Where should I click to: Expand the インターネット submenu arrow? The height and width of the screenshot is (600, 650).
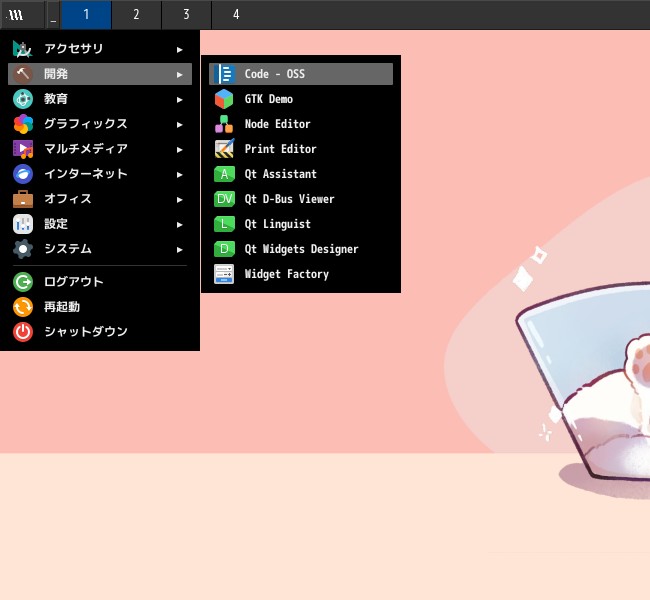point(179,175)
